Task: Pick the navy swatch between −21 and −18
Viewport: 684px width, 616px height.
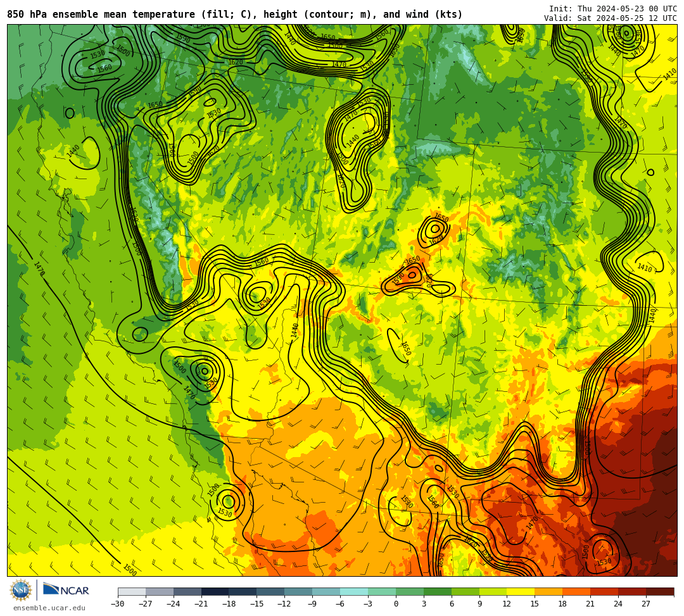Action: (215, 591)
